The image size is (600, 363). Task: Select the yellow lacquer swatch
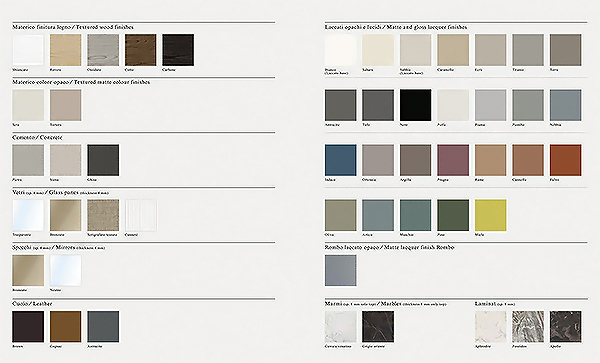tap(490, 215)
